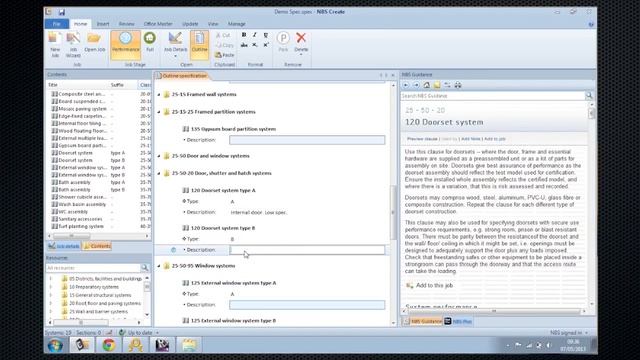Apply subscript formatting
Viewport: 640px width, 360px height.
255,45
